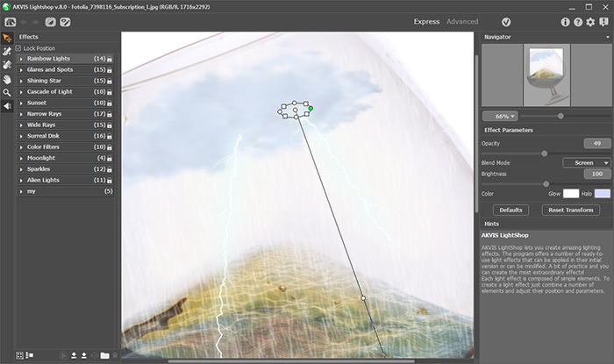Click the first import preset arrow icon
The image size is (614, 364).
pos(74,355)
